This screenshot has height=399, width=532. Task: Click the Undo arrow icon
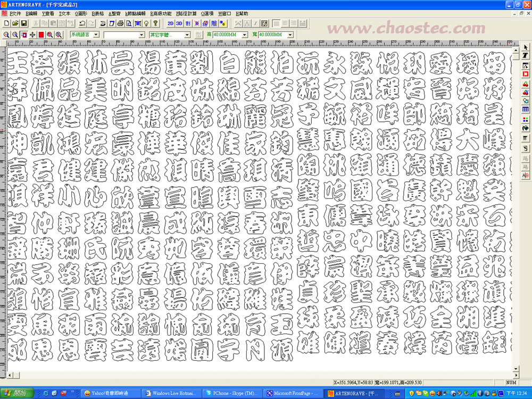pyautogui.click(x=82, y=23)
